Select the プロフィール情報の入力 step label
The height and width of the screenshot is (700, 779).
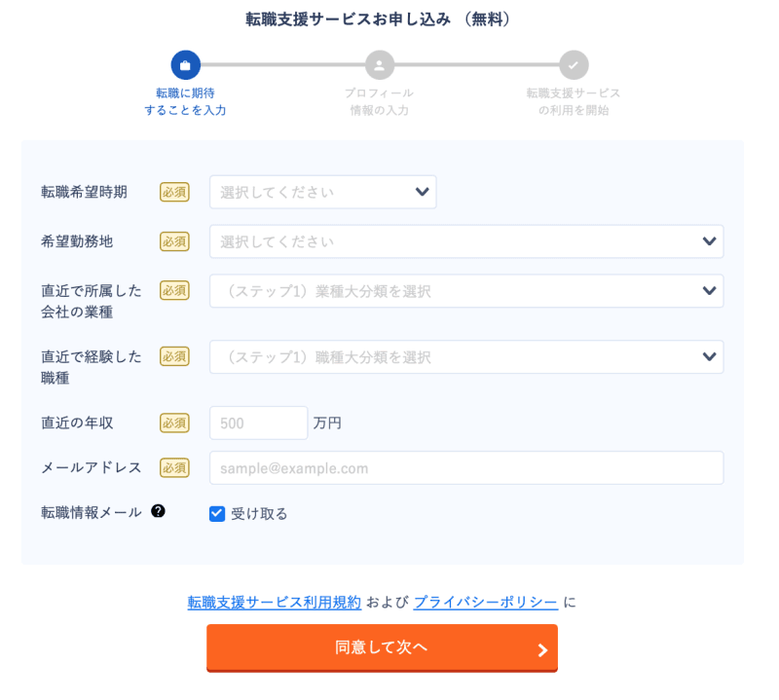[379, 102]
